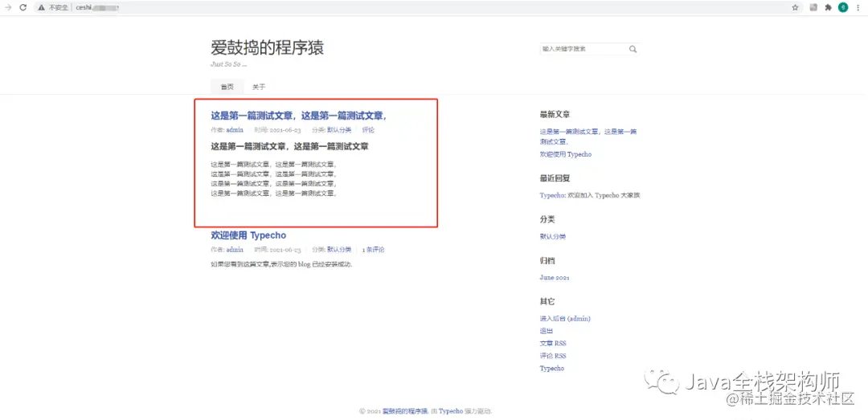Open the 文章 RSS feed link
This screenshot has height=420, width=868.
[553, 343]
